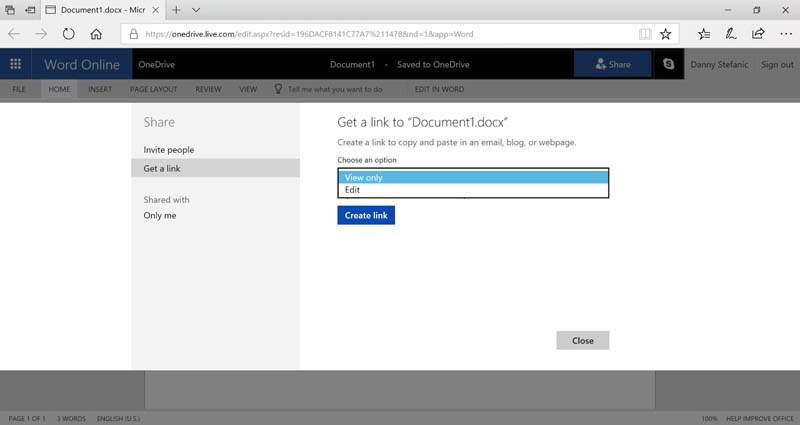Go to the browser home page icon
The width and height of the screenshot is (800, 425).
[x=96, y=34]
